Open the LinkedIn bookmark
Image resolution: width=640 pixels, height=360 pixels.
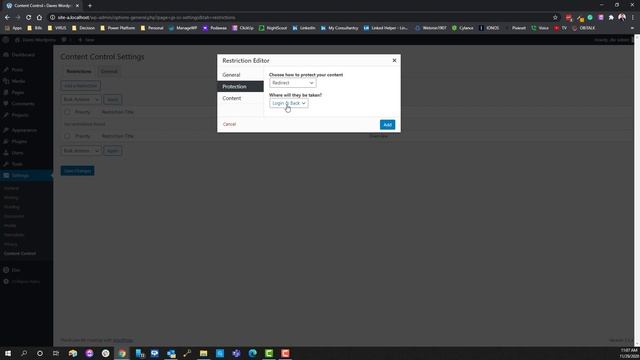[304, 28]
